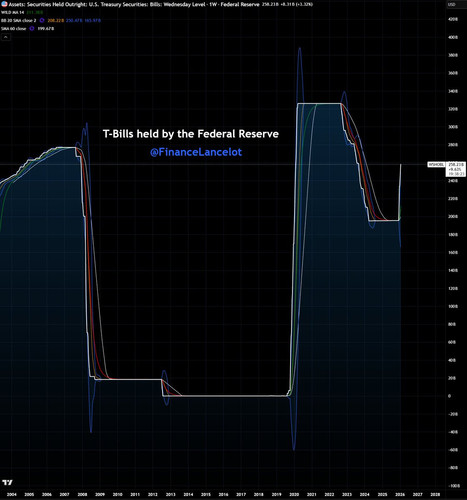Click the 400B level at the top of the price scale
Screen dimensions: 467x500
point(453,37)
